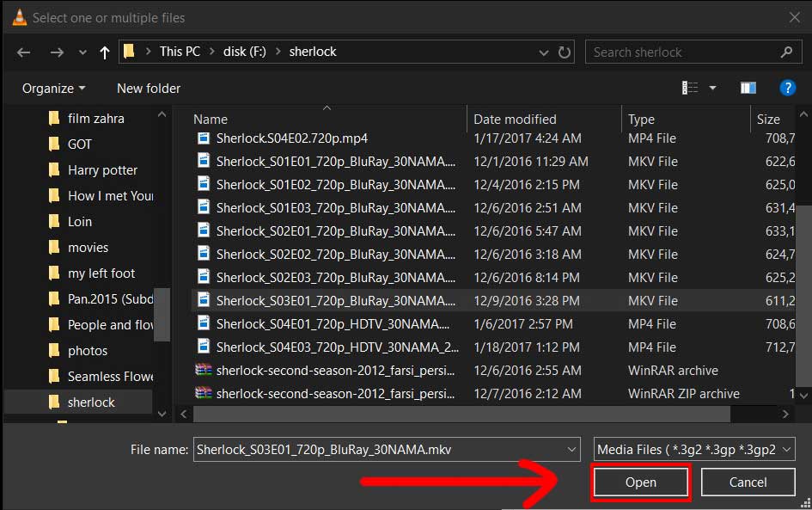Click This PC in the address path
The width and height of the screenshot is (812, 510).
pyautogui.click(x=180, y=52)
